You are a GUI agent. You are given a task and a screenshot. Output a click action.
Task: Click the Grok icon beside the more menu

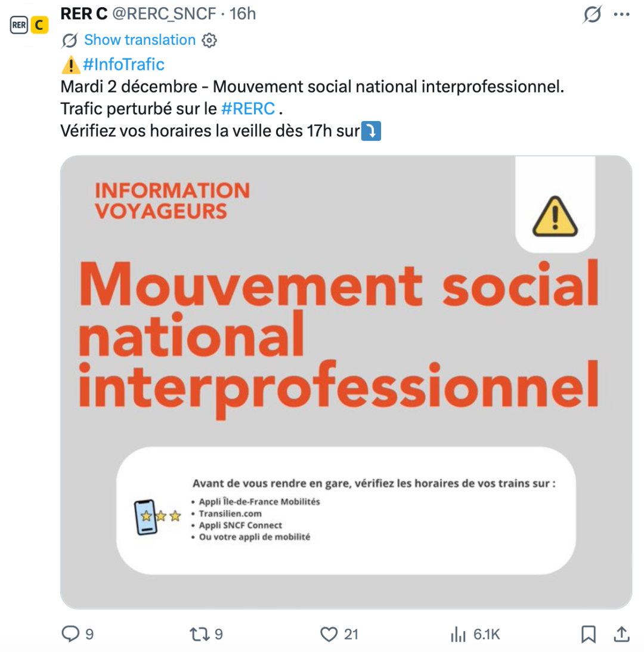[592, 14]
